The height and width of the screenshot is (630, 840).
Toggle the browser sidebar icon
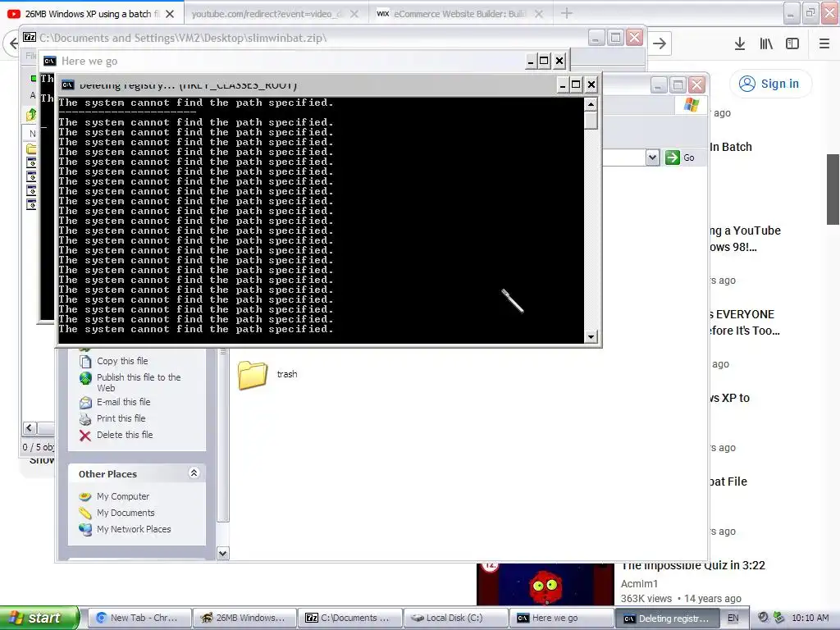coord(792,43)
